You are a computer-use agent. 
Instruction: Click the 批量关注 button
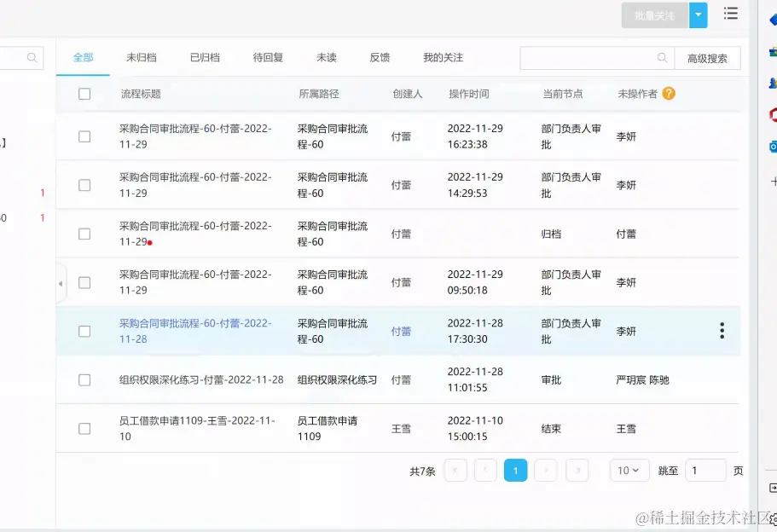(x=655, y=14)
